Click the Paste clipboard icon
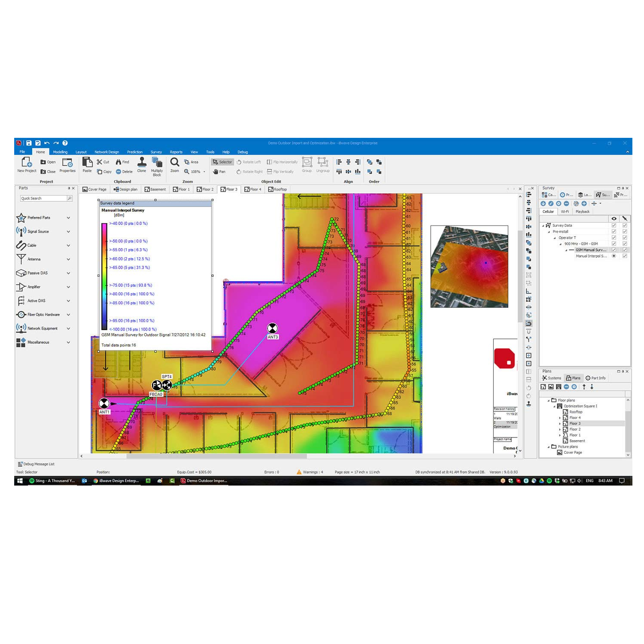 (x=87, y=162)
